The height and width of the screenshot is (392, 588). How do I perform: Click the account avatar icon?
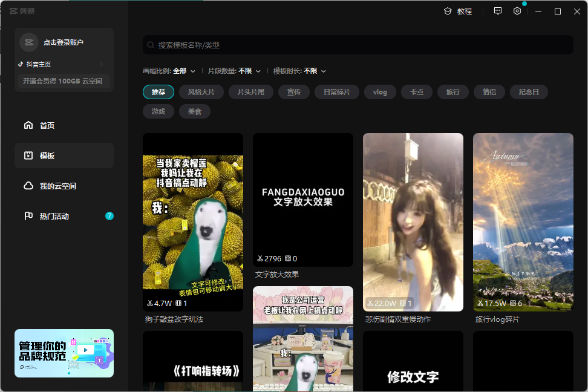29,42
